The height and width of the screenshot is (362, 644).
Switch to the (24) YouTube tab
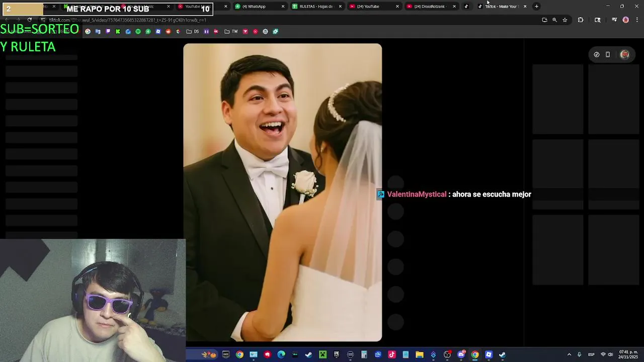point(374,7)
